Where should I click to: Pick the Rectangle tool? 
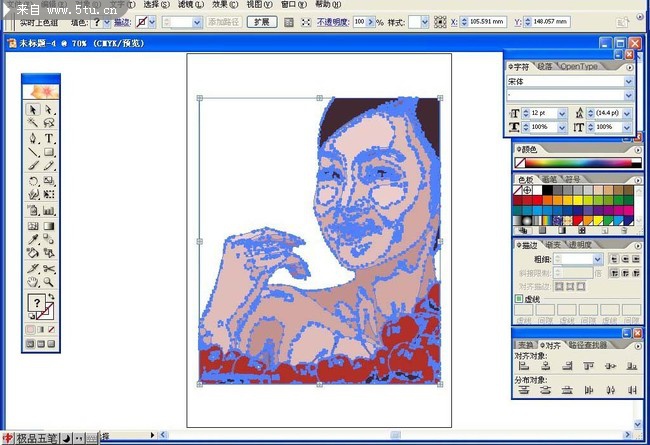click(49, 152)
